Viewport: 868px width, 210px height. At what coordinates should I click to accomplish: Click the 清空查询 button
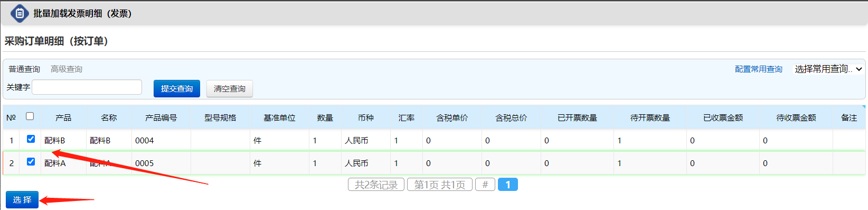click(230, 89)
